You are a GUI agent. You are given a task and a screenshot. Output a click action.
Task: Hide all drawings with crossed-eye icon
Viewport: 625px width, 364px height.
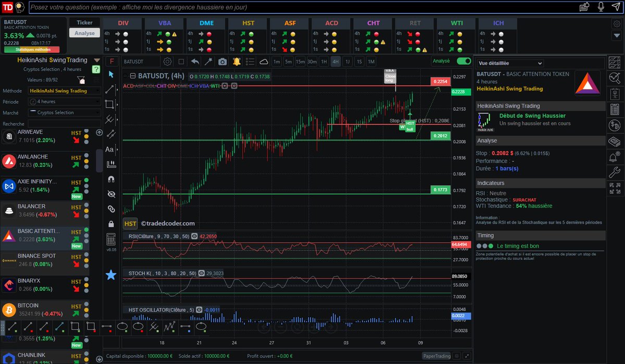point(111,194)
